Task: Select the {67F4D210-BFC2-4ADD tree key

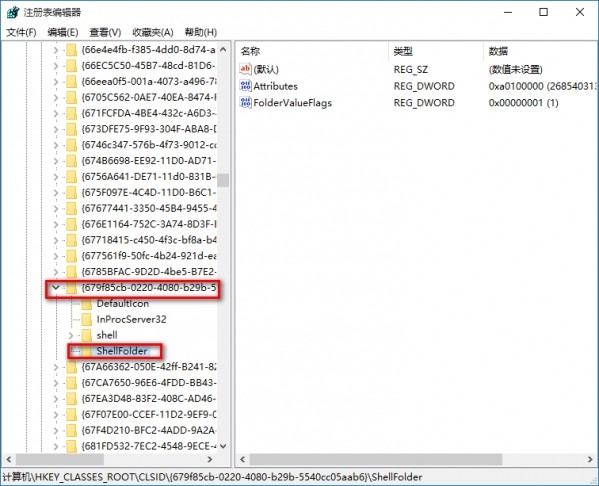Action: (148, 431)
